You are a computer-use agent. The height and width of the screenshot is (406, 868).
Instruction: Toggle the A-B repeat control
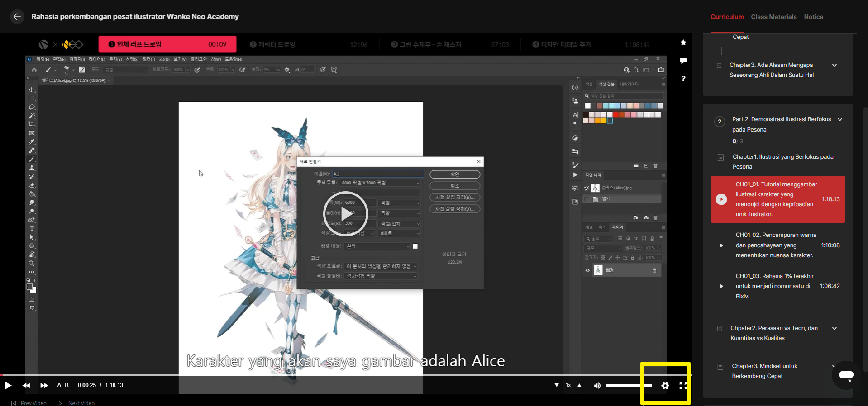click(x=63, y=385)
